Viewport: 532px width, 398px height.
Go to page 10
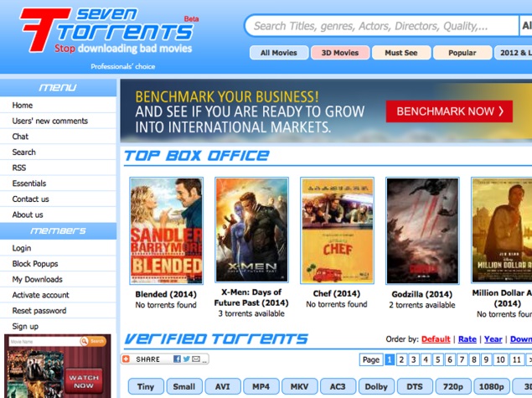[x=500, y=359]
